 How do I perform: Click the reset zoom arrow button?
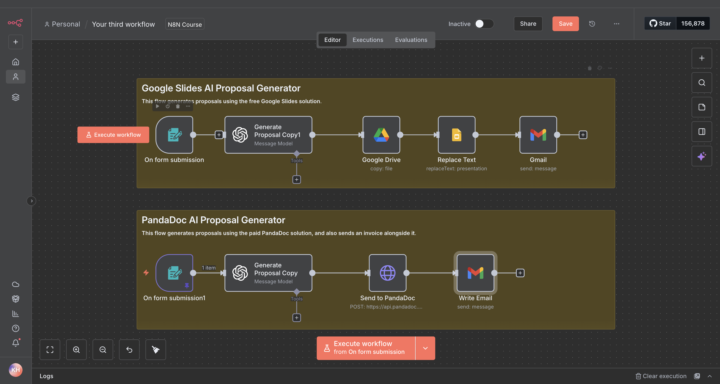tap(129, 350)
